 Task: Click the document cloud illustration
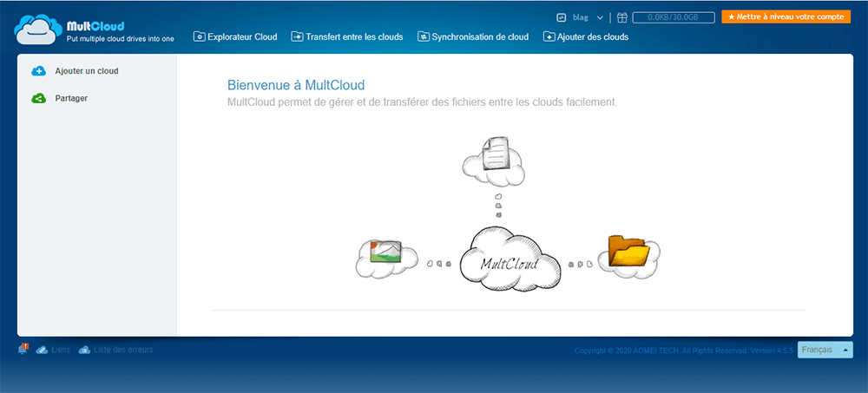[x=494, y=160]
